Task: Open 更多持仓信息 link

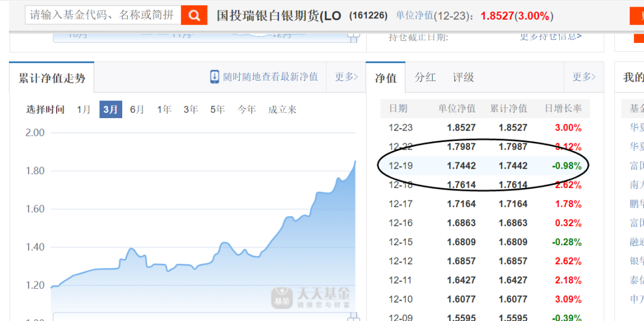Action: point(551,36)
